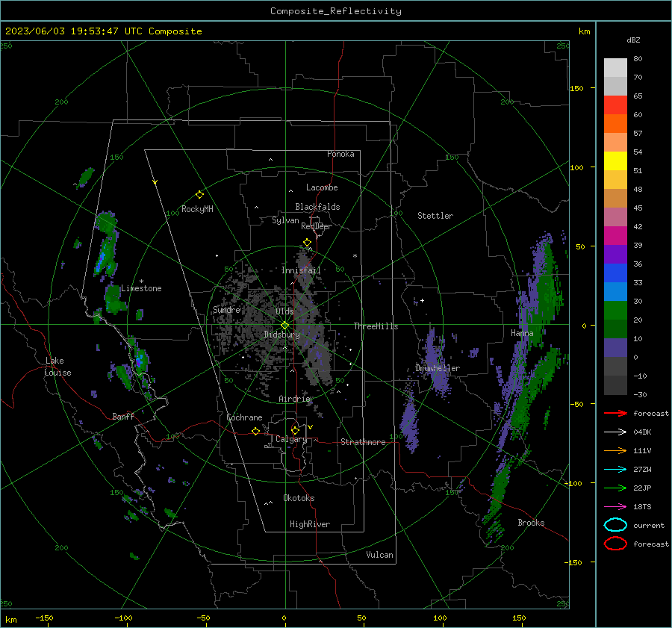Click the Innisfail town label
The image size is (672, 628).
(301, 270)
